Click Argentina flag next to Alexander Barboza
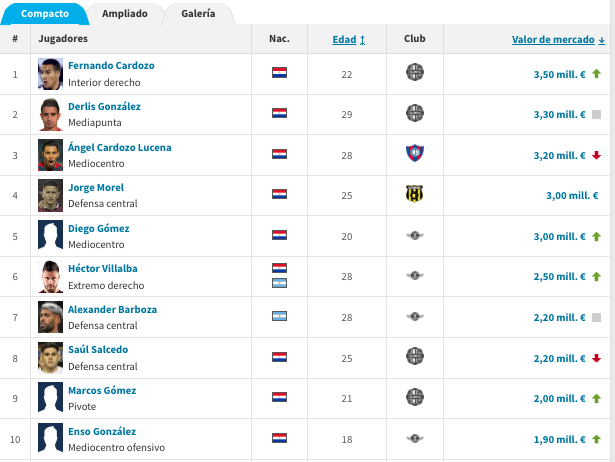The image size is (615, 462). click(280, 317)
